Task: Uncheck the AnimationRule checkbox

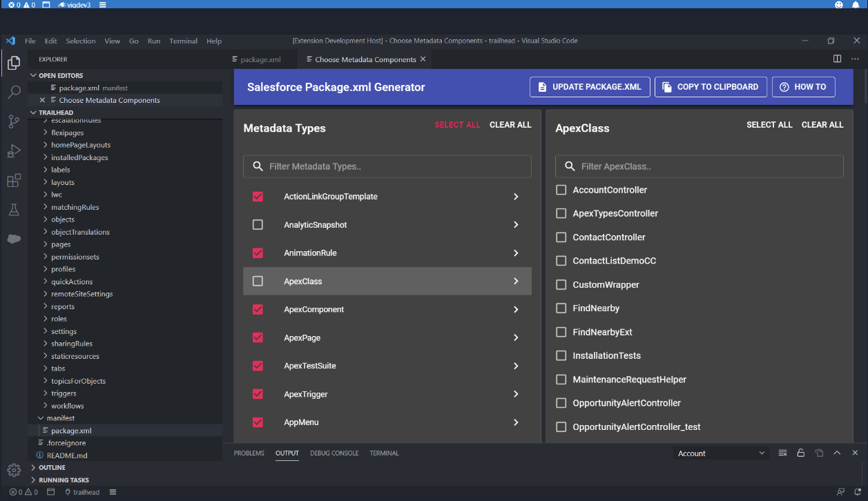Action: click(258, 253)
